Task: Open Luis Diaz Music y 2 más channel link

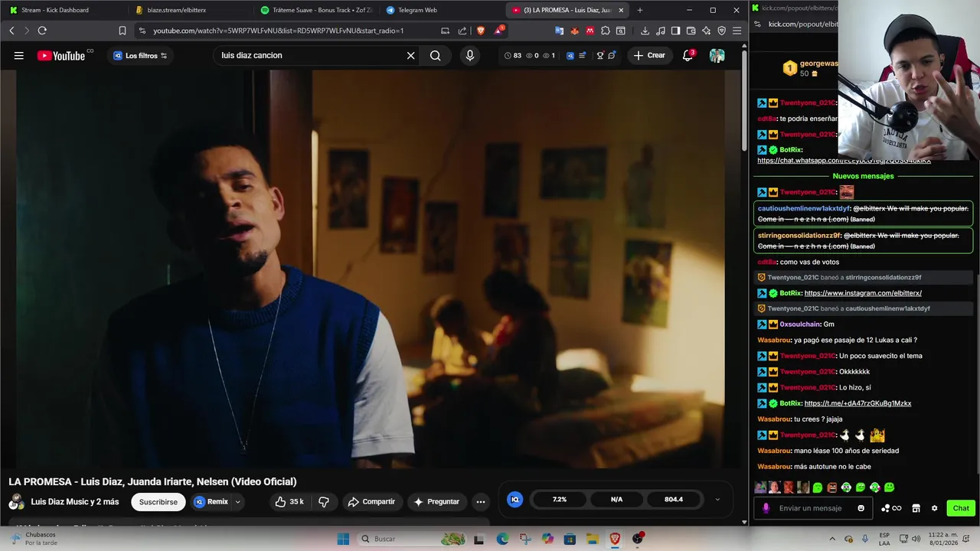Action: click(75, 502)
